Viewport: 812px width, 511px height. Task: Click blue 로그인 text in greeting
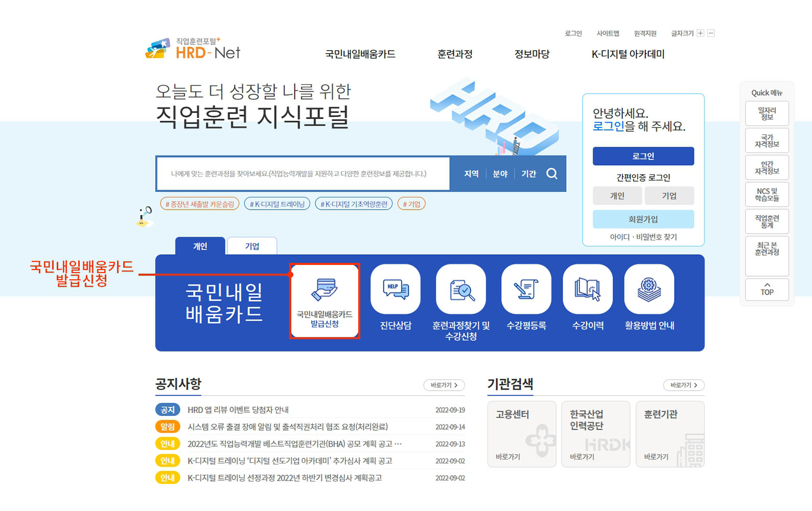pyautogui.click(x=608, y=126)
